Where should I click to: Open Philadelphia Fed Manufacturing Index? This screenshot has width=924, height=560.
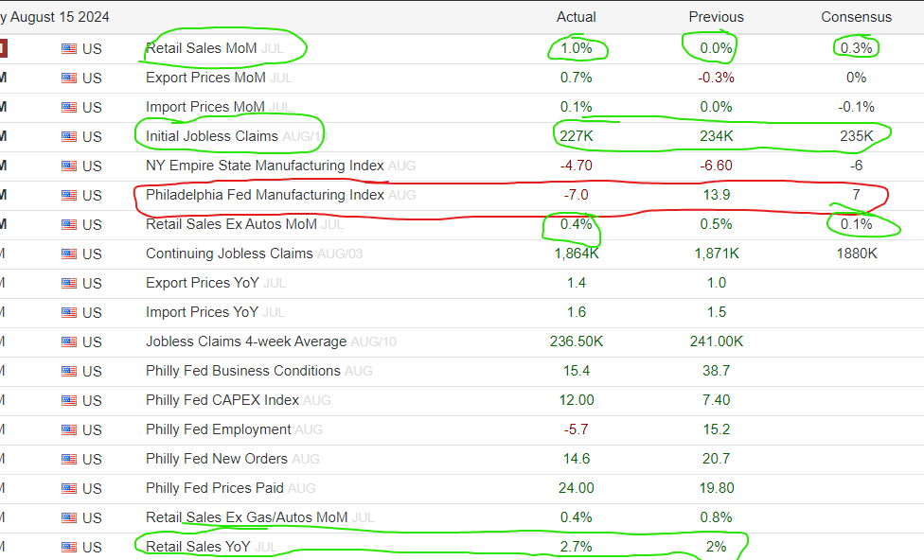pyautogui.click(x=264, y=195)
